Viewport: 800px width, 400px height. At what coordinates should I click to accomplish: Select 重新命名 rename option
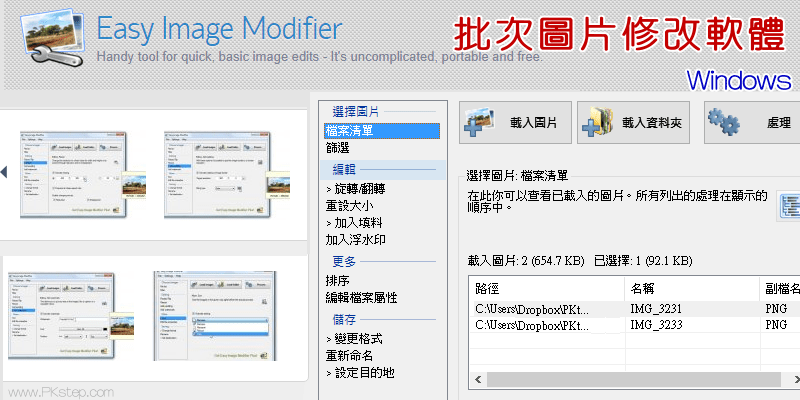point(349,356)
